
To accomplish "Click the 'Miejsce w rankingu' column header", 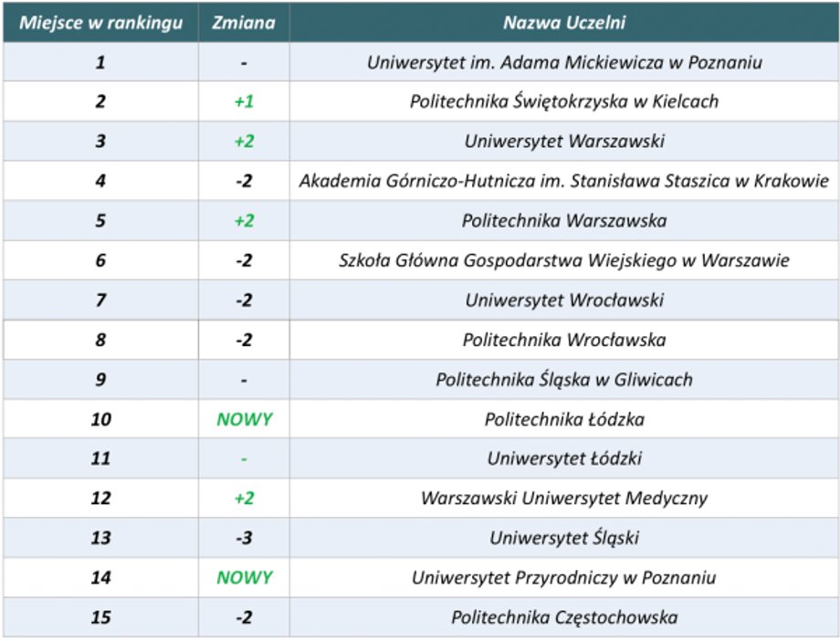I will [x=100, y=23].
